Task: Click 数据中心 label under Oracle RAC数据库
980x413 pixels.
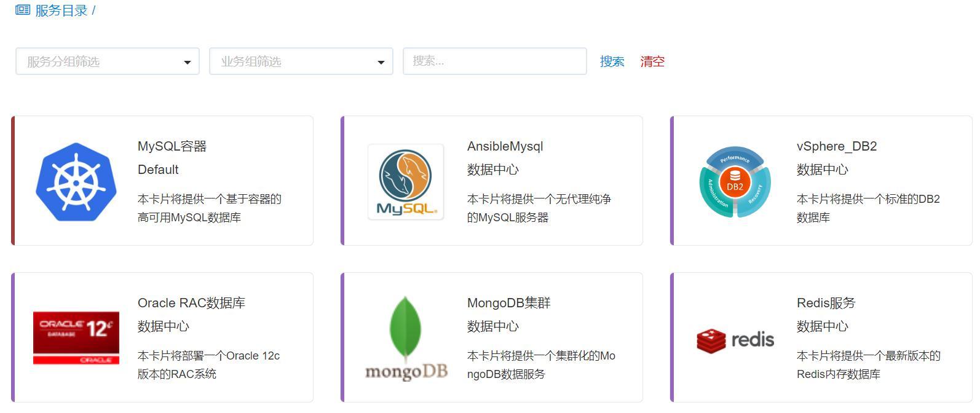Action: [x=164, y=326]
